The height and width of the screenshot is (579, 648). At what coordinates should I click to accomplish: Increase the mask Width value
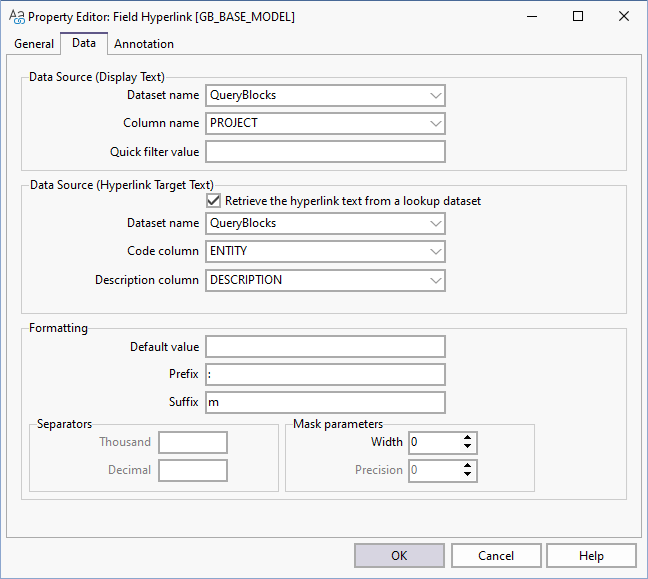[467, 438]
